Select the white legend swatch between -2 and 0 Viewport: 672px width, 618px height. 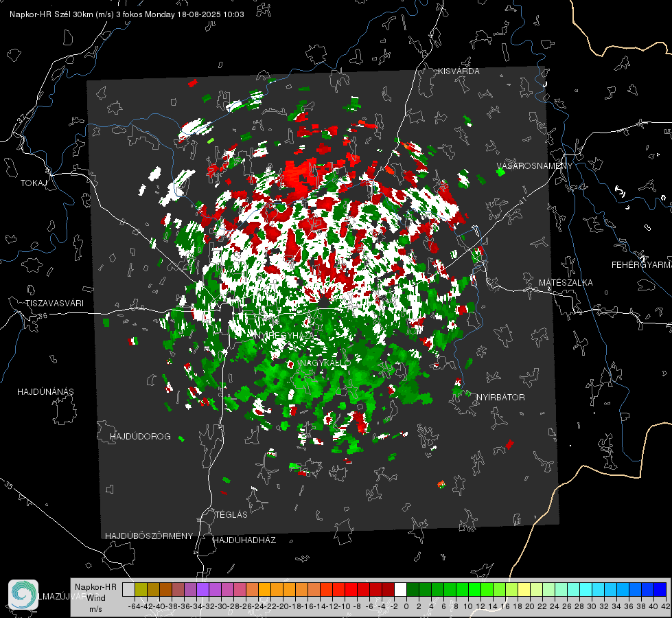click(400, 590)
